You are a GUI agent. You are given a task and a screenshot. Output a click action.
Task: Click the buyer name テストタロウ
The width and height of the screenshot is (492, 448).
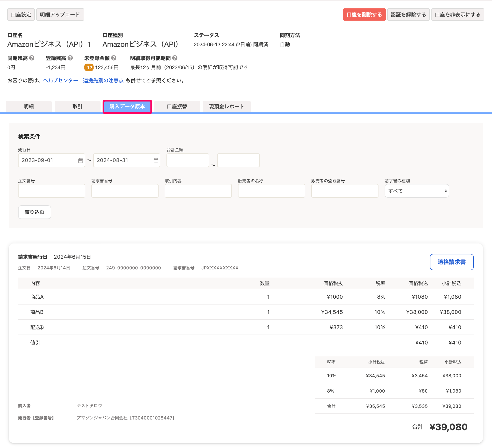click(x=90, y=406)
